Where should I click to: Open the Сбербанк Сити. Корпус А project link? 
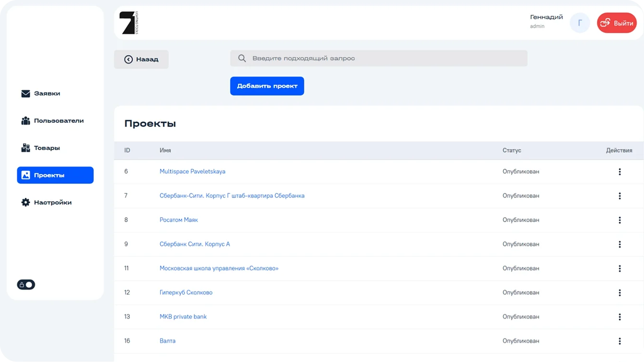point(195,244)
